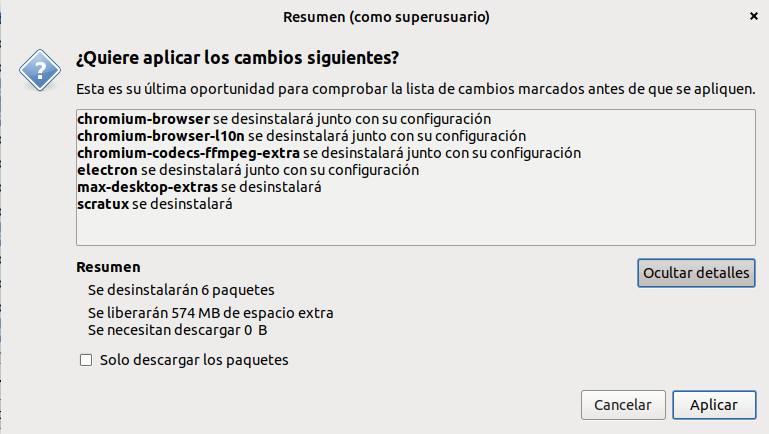Click the Resumen (como superusuario) title bar
This screenshot has height=434, width=769.
386,17
